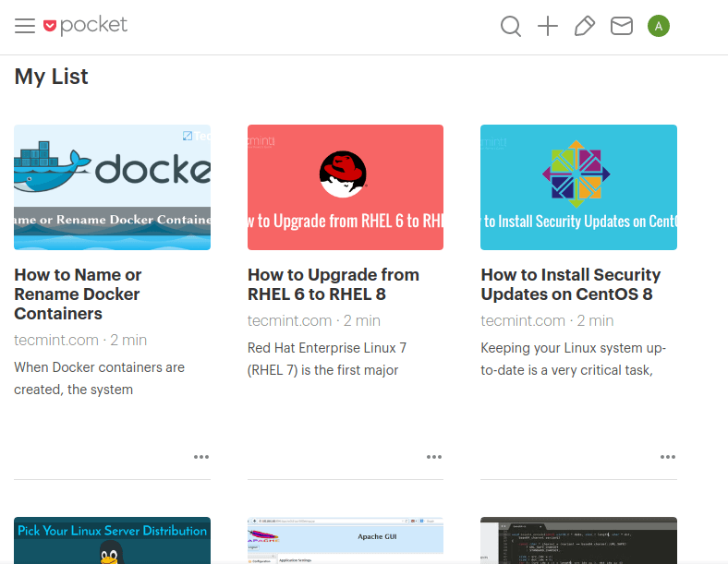This screenshot has width=728, height=564.
Task: Open the dark code editor thumbnail
Action: coord(578,540)
